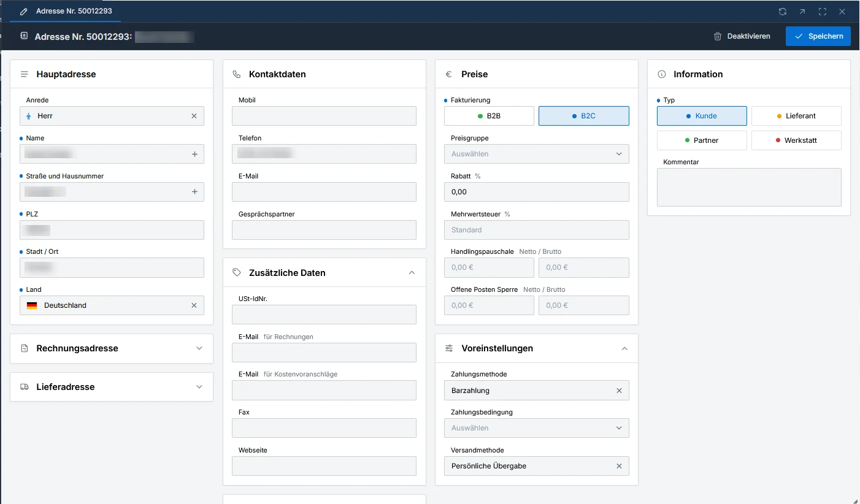Select B2C invoicing option
The width and height of the screenshot is (860, 504).
pyautogui.click(x=584, y=116)
